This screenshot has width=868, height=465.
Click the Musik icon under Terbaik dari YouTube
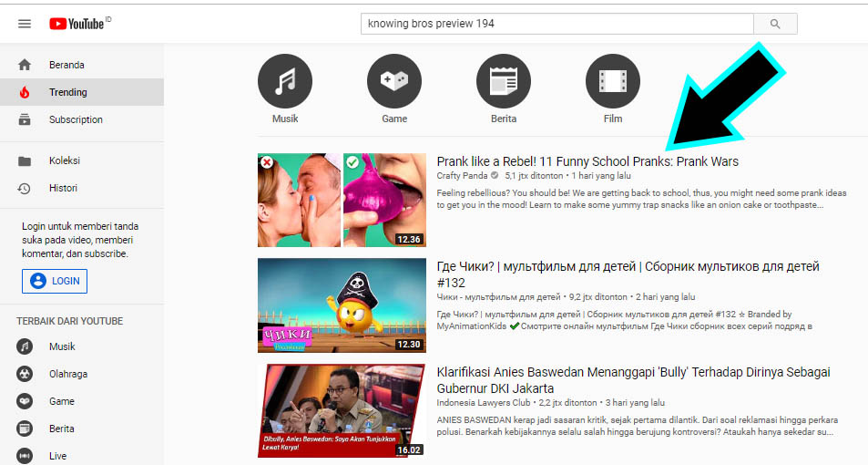pyautogui.click(x=25, y=346)
